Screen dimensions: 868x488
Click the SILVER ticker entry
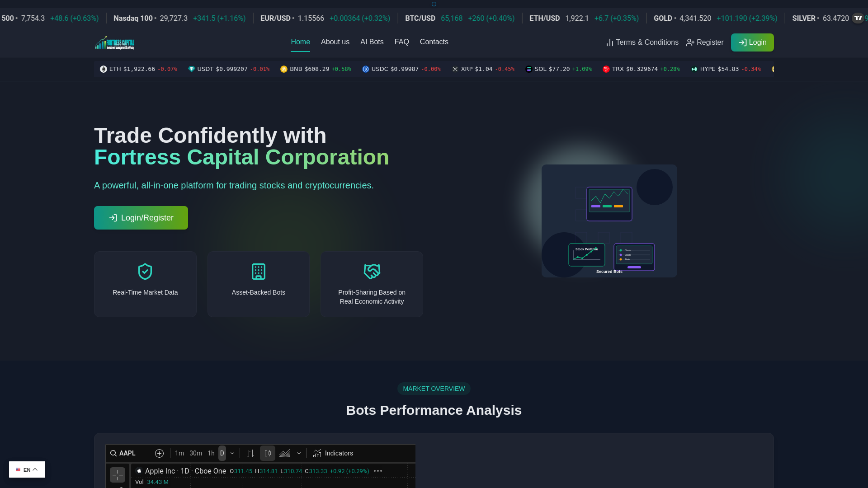pyautogui.click(x=821, y=19)
